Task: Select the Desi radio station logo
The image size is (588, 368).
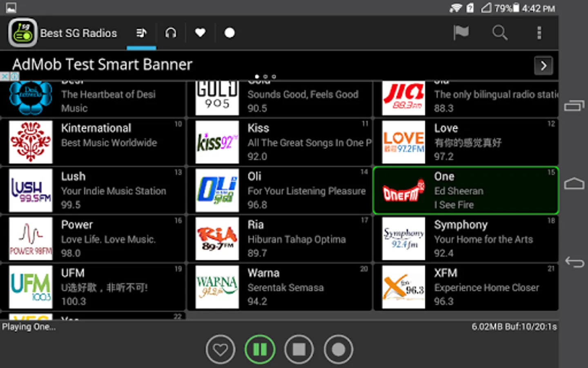Action: click(31, 97)
